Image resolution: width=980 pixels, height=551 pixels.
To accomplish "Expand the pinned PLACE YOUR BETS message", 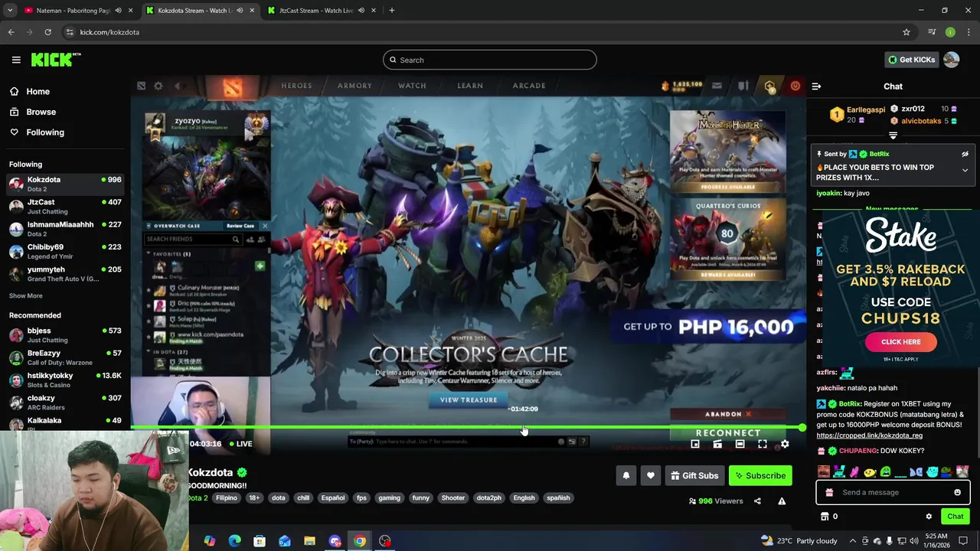I will coord(965,171).
